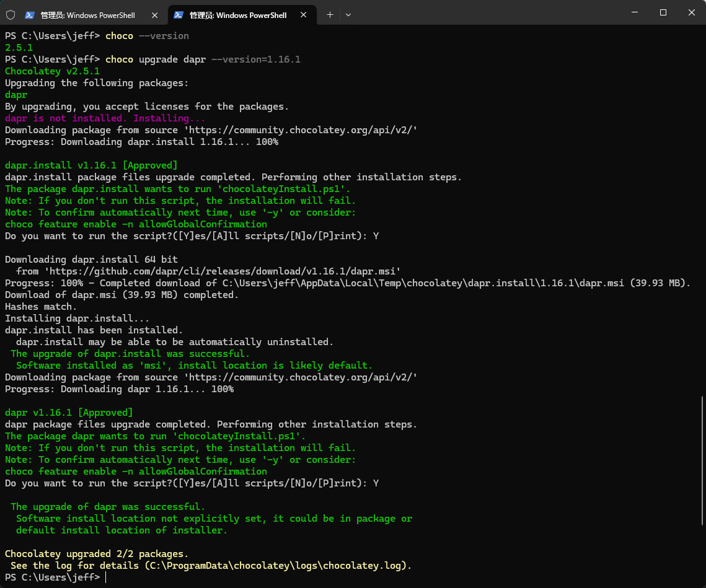706x588 pixels.
Task: Click the 'Progress: 100% - Completed download' line
Action: click(348, 283)
